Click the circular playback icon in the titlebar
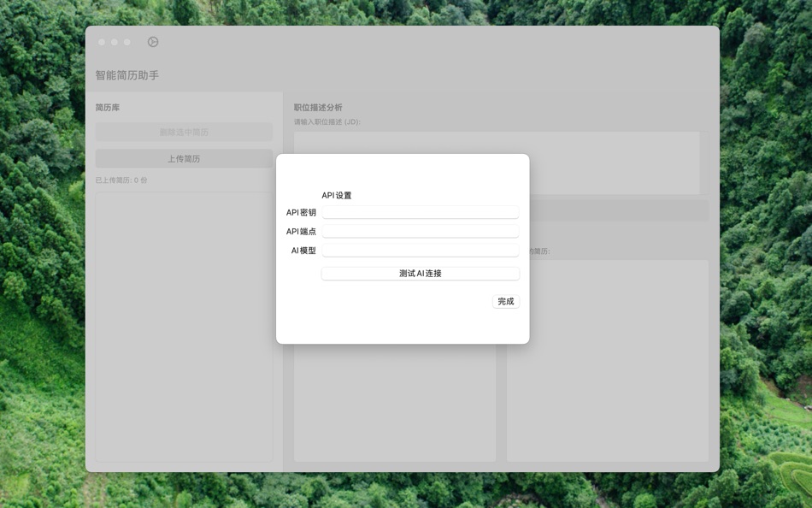812x508 pixels. tap(153, 41)
